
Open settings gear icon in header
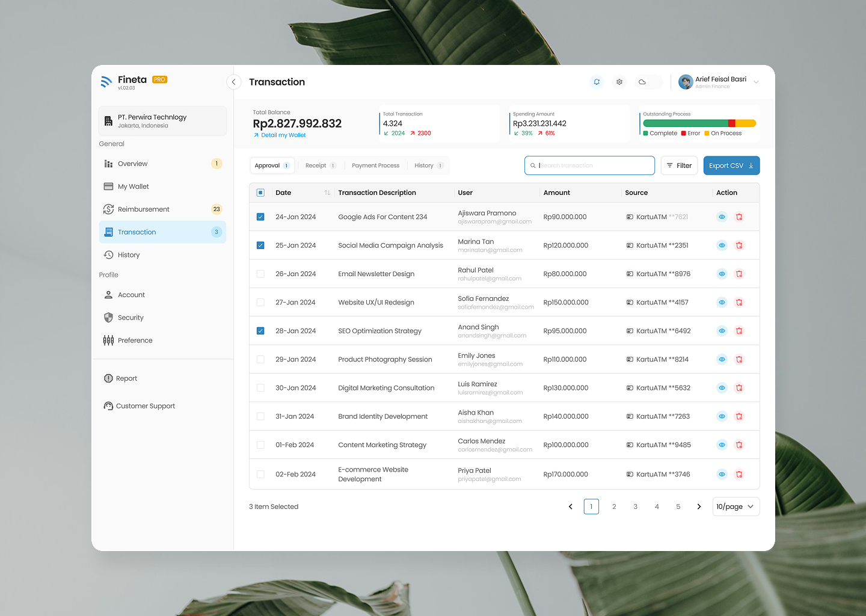619,82
